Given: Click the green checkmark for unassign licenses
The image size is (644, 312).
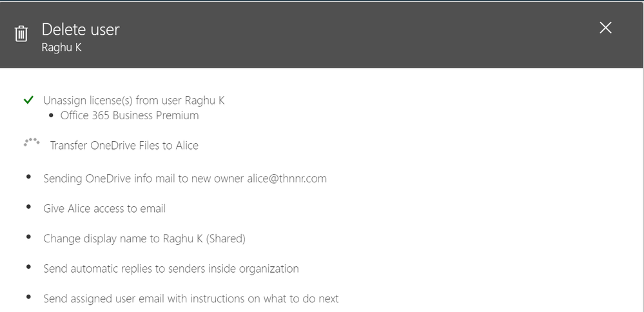Looking at the screenshot, I should [28, 100].
